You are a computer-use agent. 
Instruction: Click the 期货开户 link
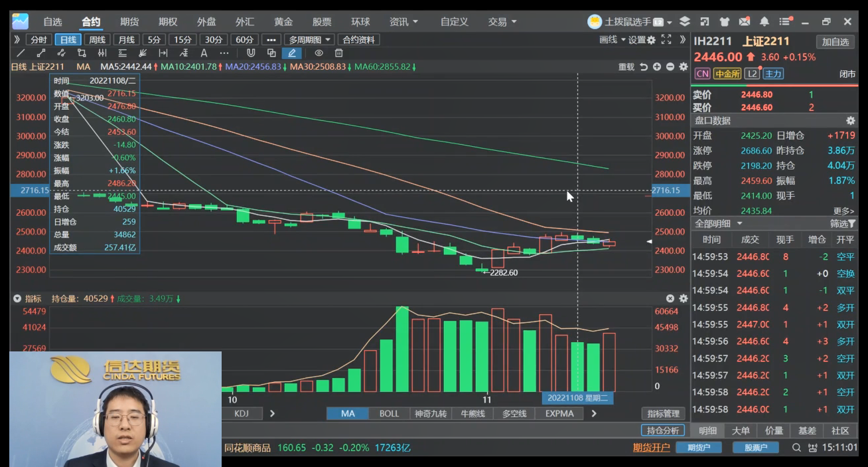651,448
